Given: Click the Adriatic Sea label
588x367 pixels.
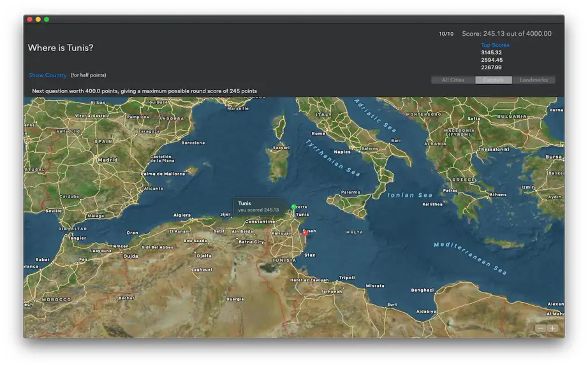Looking at the screenshot, I should point(375,115).
